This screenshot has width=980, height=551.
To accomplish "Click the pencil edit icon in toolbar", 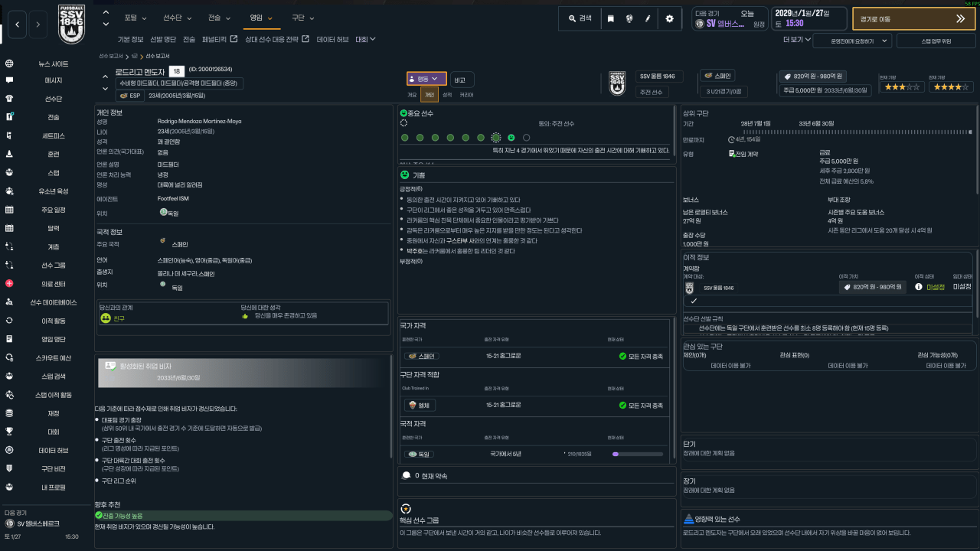I will [648, 18].
